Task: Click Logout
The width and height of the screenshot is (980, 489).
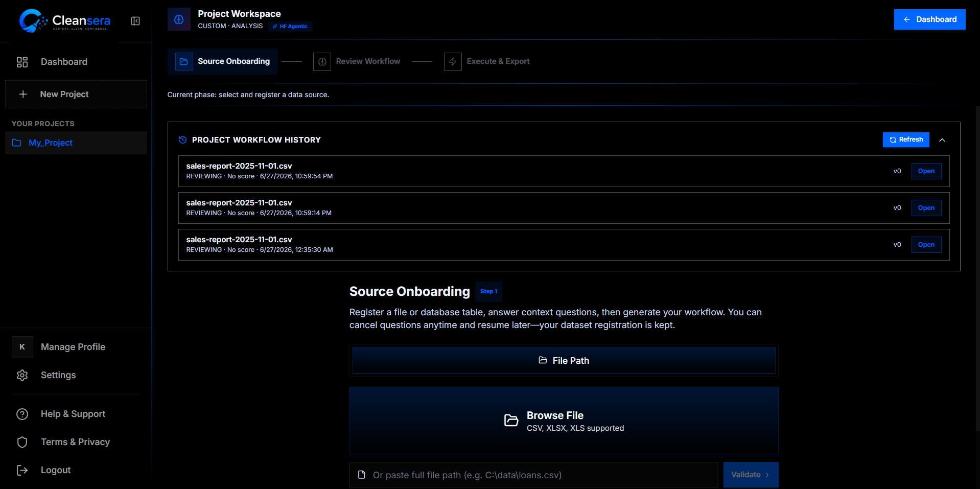Action: click(x=76, y=470)
